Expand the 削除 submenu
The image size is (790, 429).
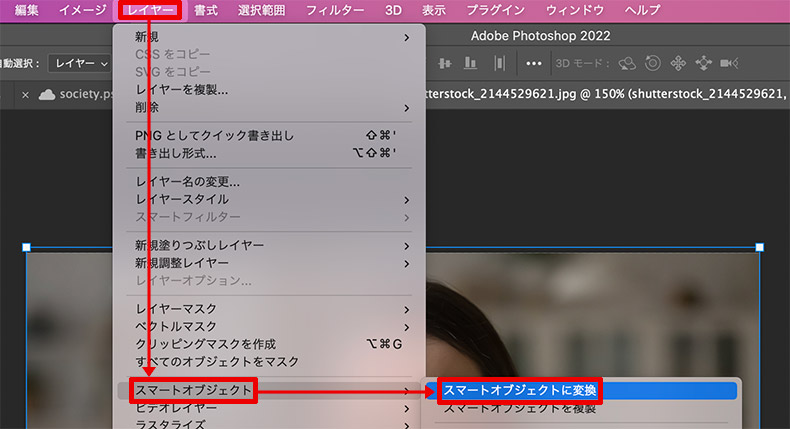click(271, 107)
